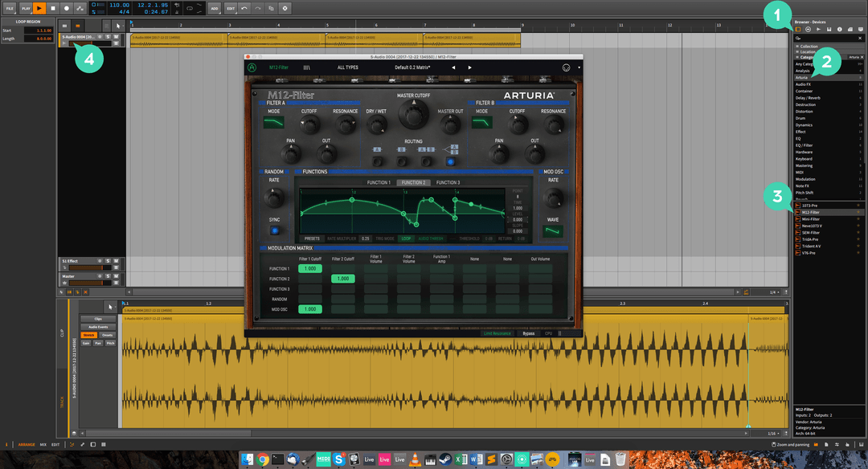868x469 pixels.
Task: Open the EDIT menu
Action: 231,8
